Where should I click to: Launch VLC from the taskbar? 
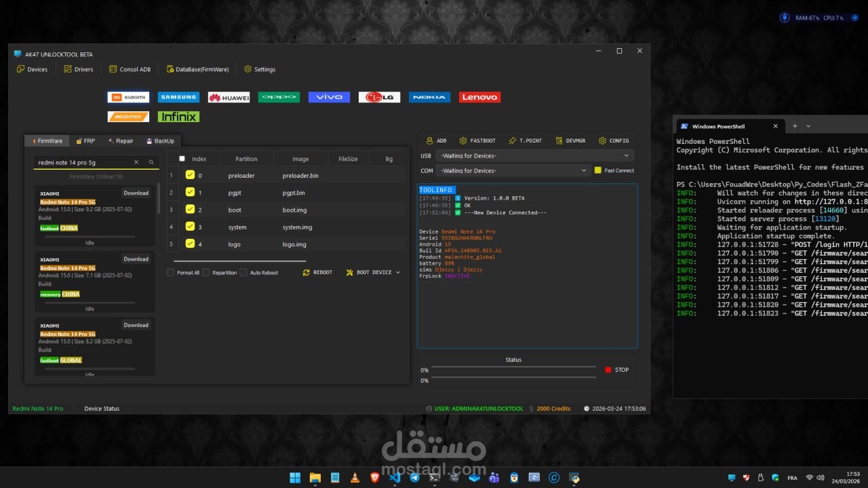click(x=355, y=478)
